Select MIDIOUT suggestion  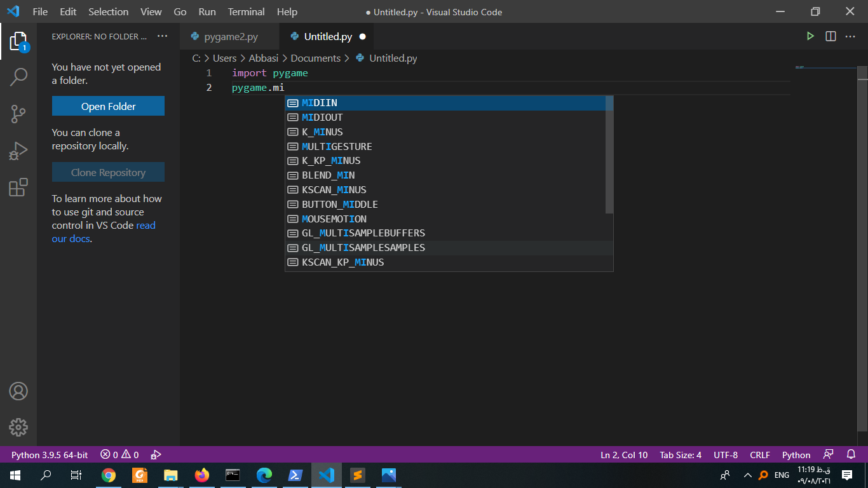click(445, 118)
